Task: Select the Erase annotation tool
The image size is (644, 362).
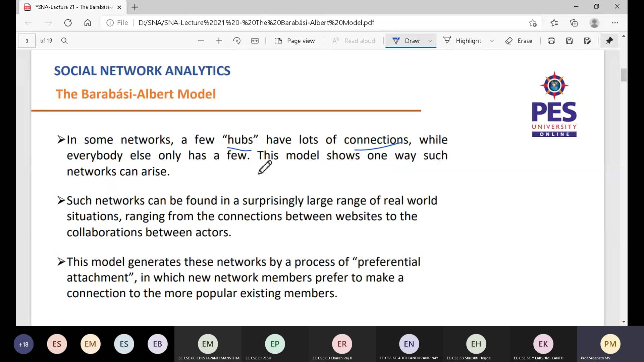Action: pos(519,41)
